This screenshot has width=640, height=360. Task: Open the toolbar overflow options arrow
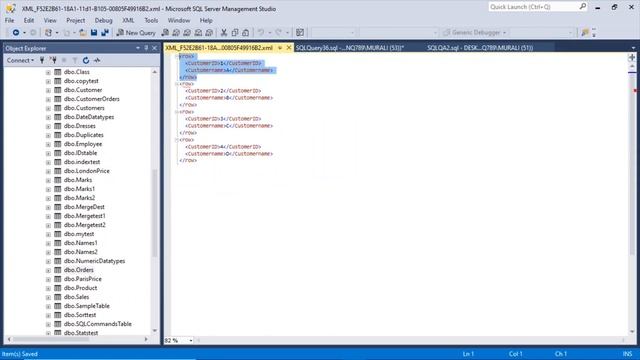pyautogui.click(x=594, y=33)
